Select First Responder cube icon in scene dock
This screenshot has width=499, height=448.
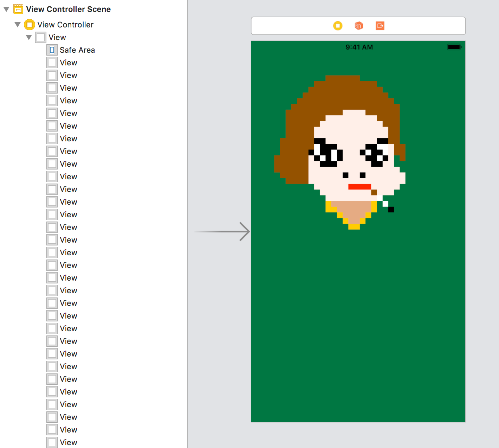click(x=359, y=26)
